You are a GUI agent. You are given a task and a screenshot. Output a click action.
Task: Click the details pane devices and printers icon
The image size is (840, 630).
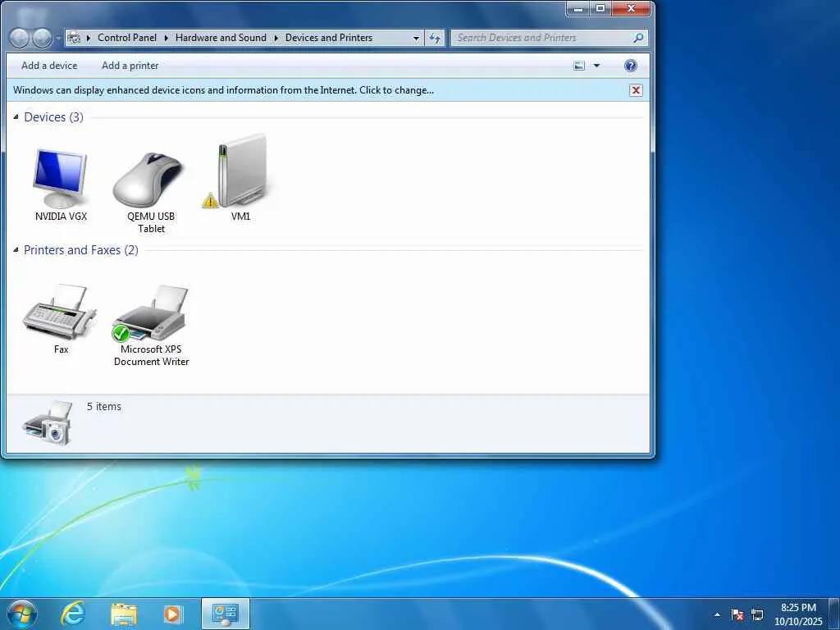47,422
